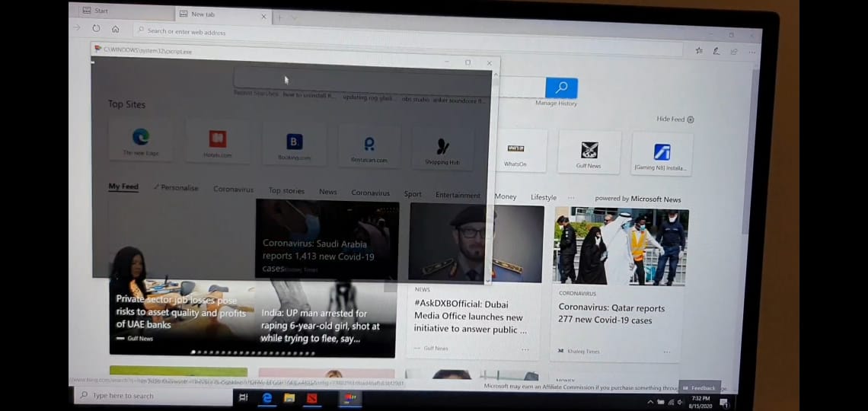The height and width of the screenshot is (411, 868).
Task: Click the Windows Type here to search box
Action: (x=154, y=396)
